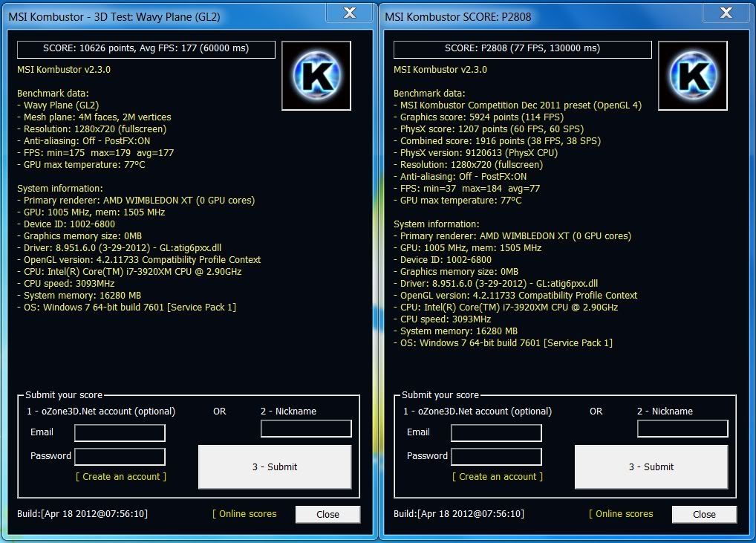
Task: Click the 'Combined score: 1916 points' line
Action: [498, 141]
